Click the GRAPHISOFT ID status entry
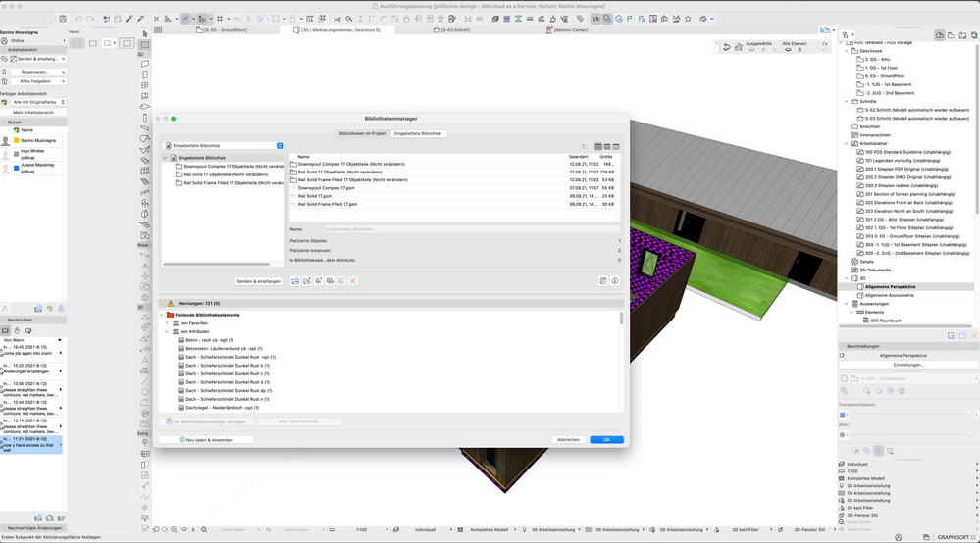Viewport: 980px width, 543px height. 956,537
